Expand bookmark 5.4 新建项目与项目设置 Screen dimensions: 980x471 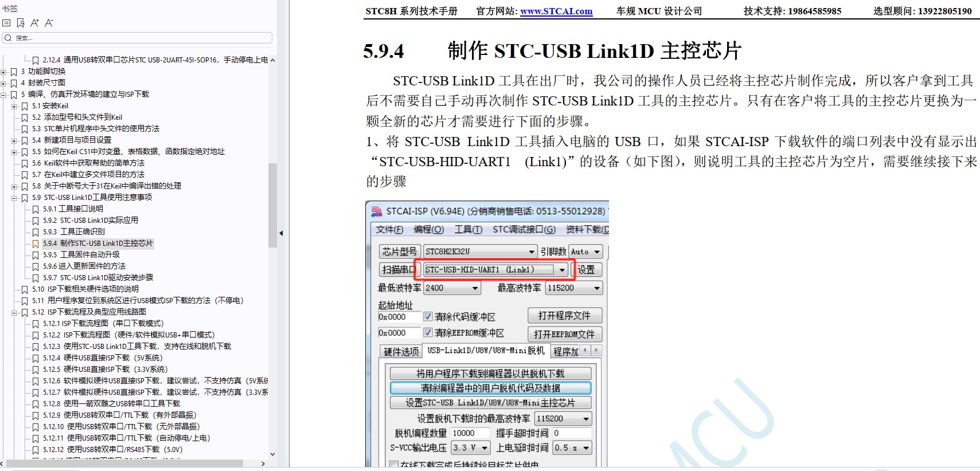pos(14,140)
